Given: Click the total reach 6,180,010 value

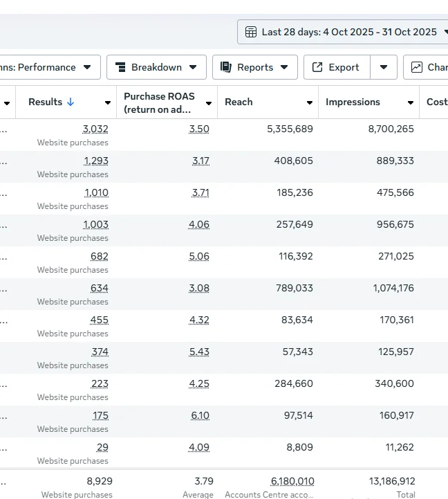Looking at the screenshot, I should (x=292, y=481).
